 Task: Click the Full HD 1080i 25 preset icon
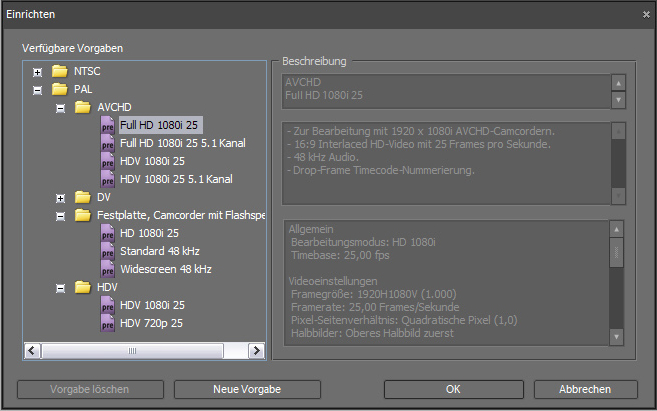pyautogui.click(x=108, y=125)
